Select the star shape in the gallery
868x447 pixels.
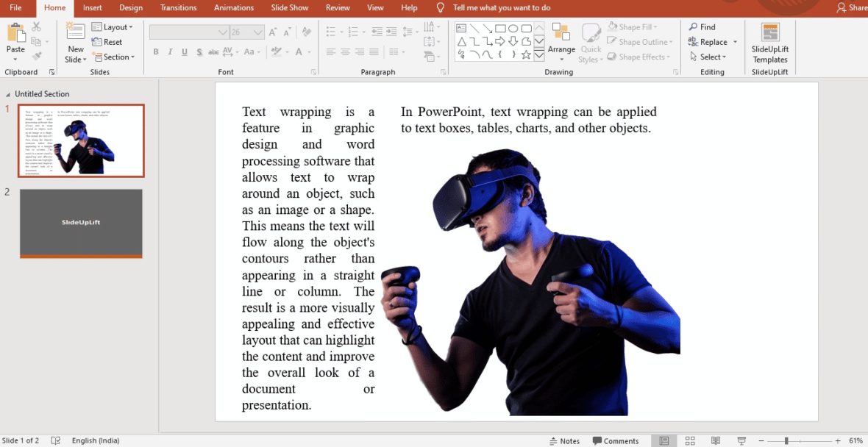point(526,54)
